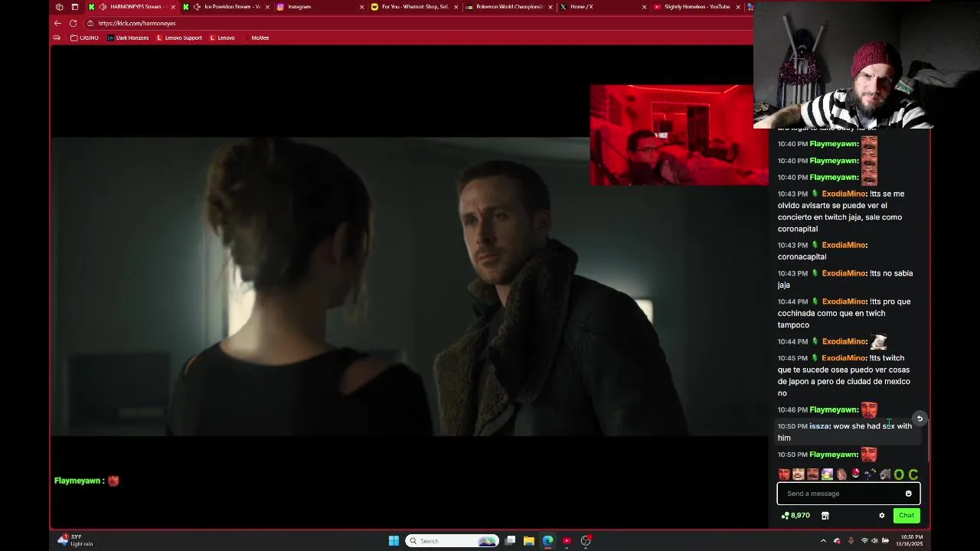Insert the green O emote from quick row
This screenshot has height=551, width=980.
tap(899, 474)
